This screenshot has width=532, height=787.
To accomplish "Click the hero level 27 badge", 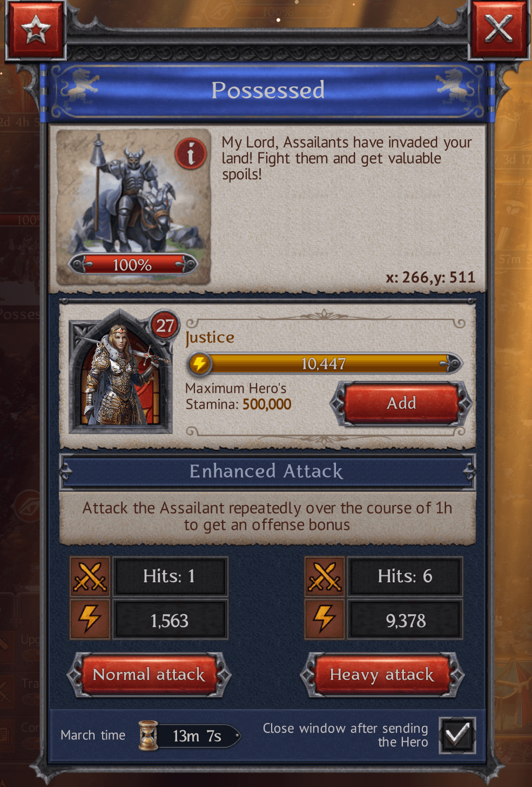I will 164,325.
